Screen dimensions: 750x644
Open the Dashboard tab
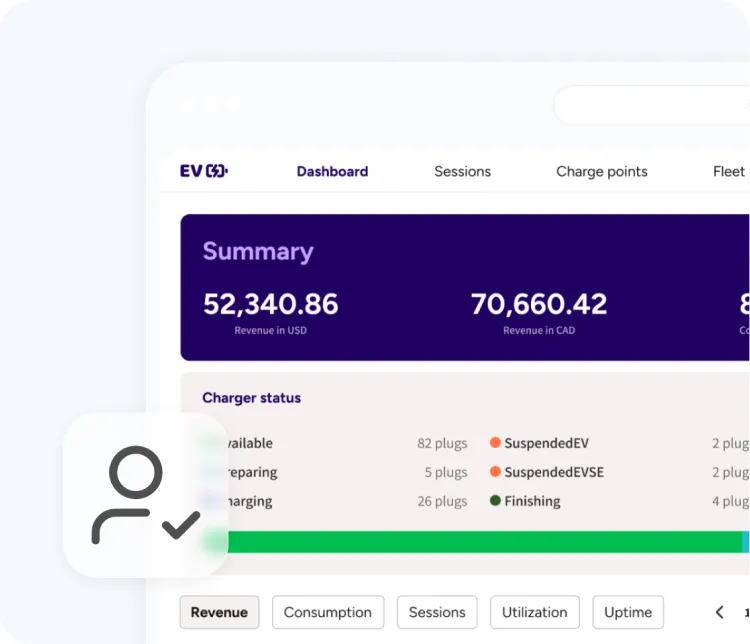(332, 171)
